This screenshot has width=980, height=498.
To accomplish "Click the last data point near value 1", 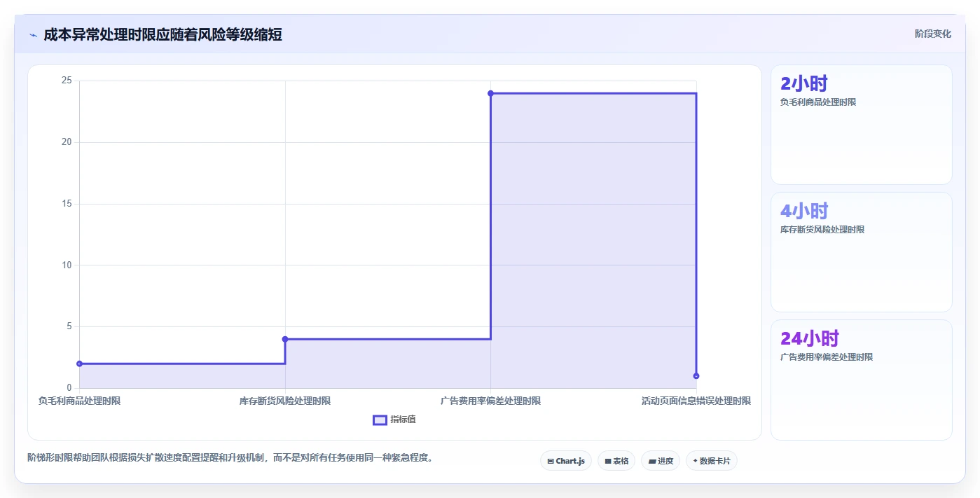I will tap(696, 376).
